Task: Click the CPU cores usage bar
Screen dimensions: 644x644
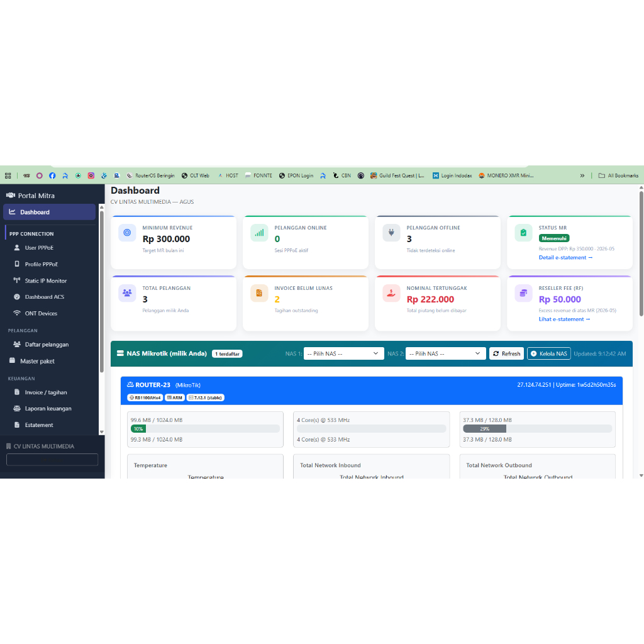Action: tap(371, 429)
